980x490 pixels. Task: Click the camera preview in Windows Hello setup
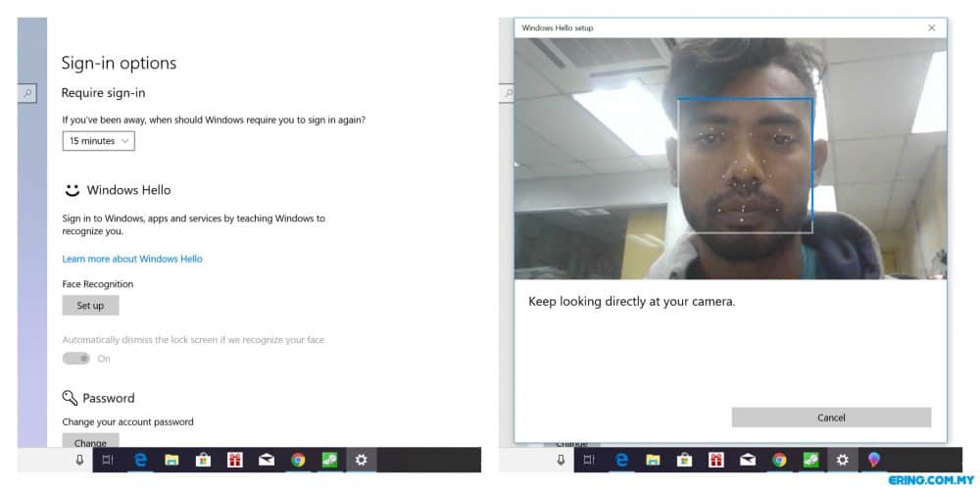click(x=730, y=159)
